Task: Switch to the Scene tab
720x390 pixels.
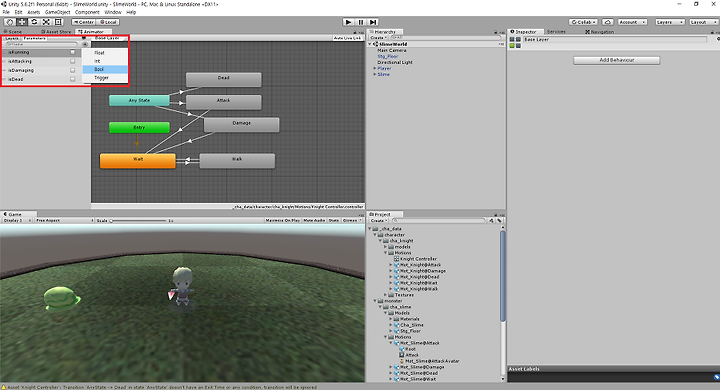Action: pos(13,32)
